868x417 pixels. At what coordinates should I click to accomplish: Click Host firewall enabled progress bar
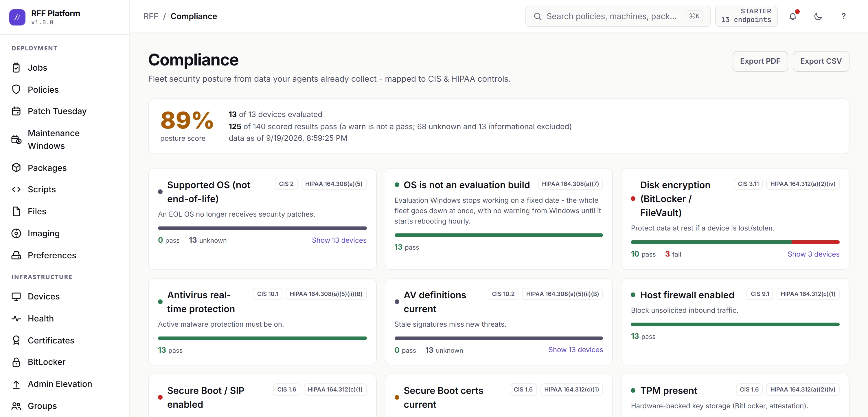click(x=735, y=324)
